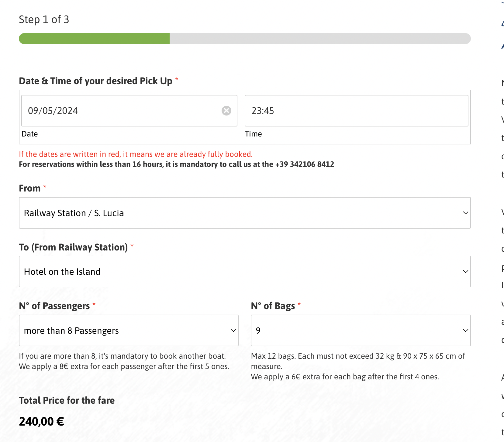504x442 pixels.
Task: Clear the date with the X icon
Action: click(x=226, y=111)
